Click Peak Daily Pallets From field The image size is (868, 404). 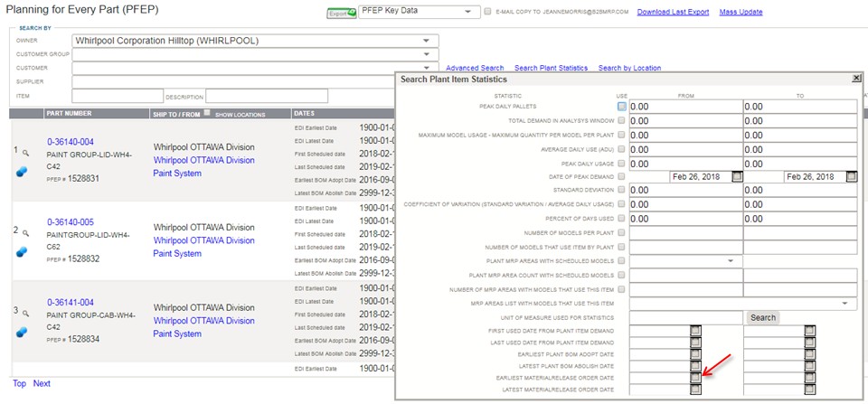[x=686, y=107]
